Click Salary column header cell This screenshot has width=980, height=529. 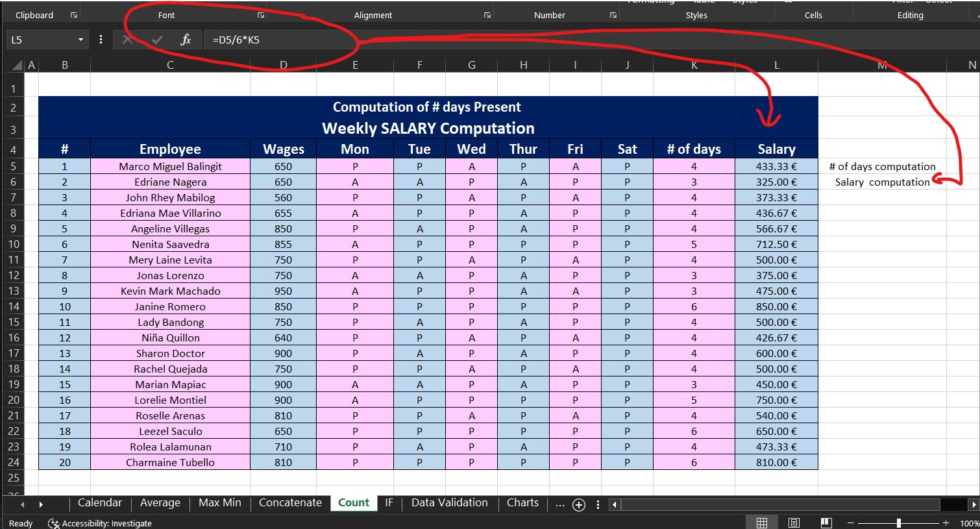pyautogui.click(x=776, y=149)
